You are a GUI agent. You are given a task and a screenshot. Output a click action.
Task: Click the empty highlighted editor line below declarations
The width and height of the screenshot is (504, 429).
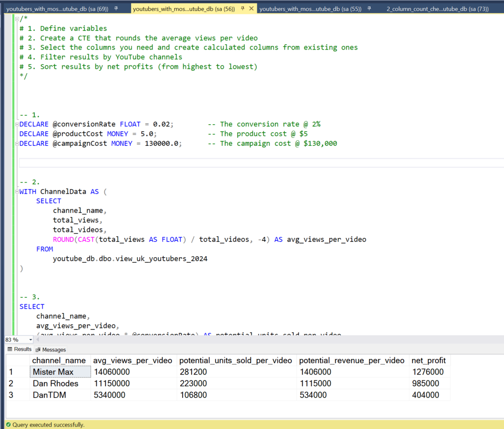(x=260, y=163)
